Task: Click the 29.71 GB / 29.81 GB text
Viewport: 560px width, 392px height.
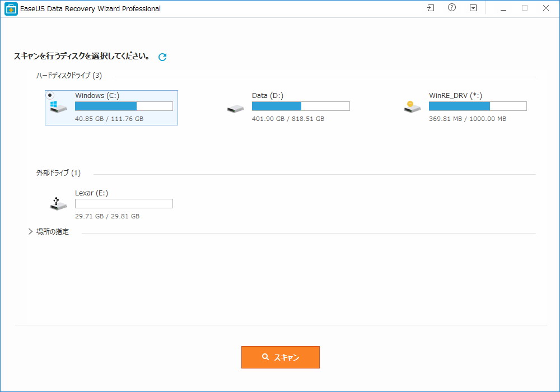Action: coord(107,216)
